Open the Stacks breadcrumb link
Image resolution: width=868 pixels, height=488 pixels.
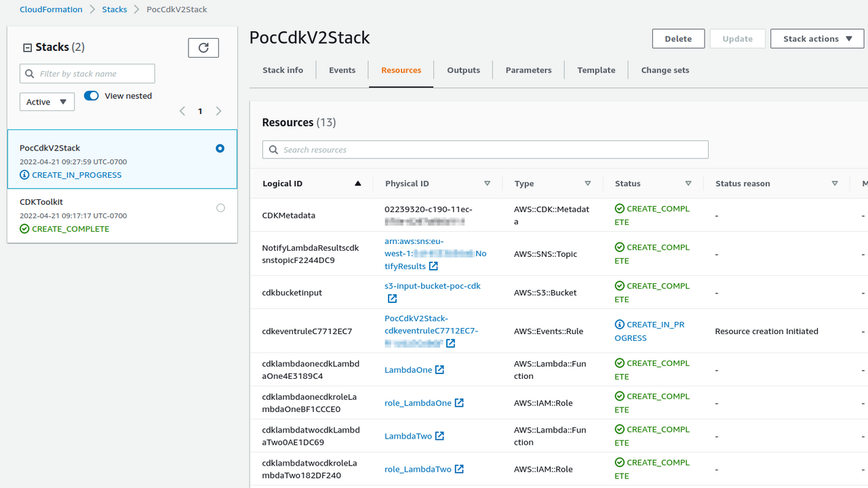(x=115, y=9)
